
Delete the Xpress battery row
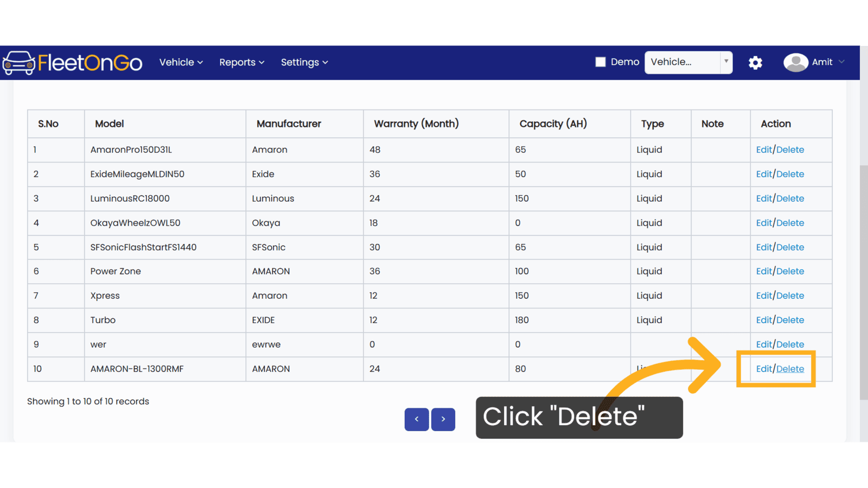[790, 296]
